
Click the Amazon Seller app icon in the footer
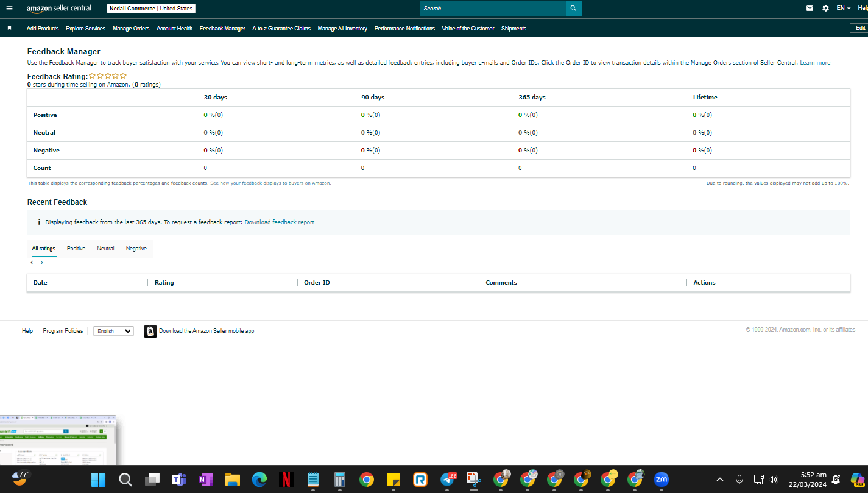click(x=150, y=331)
